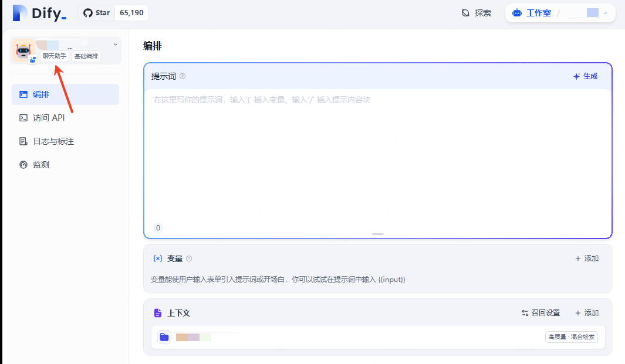Click the 上下文 document icon
Screen dimensions: 625x364
(158, 313)
